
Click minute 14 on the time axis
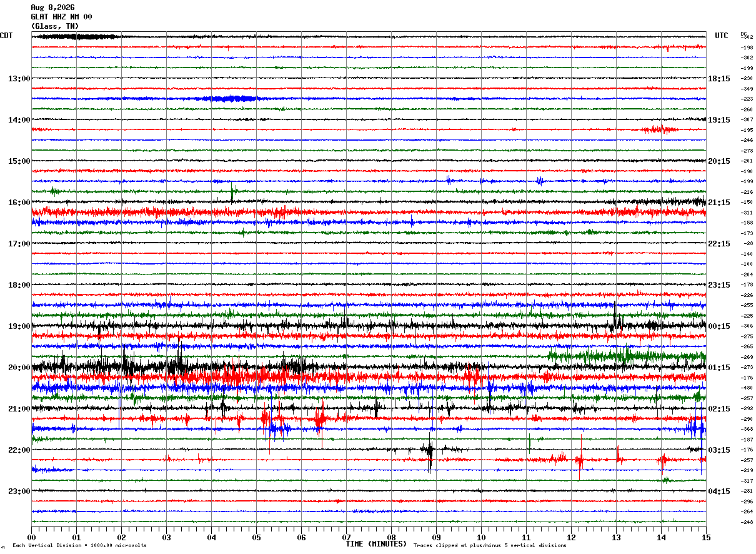point(661,538)
